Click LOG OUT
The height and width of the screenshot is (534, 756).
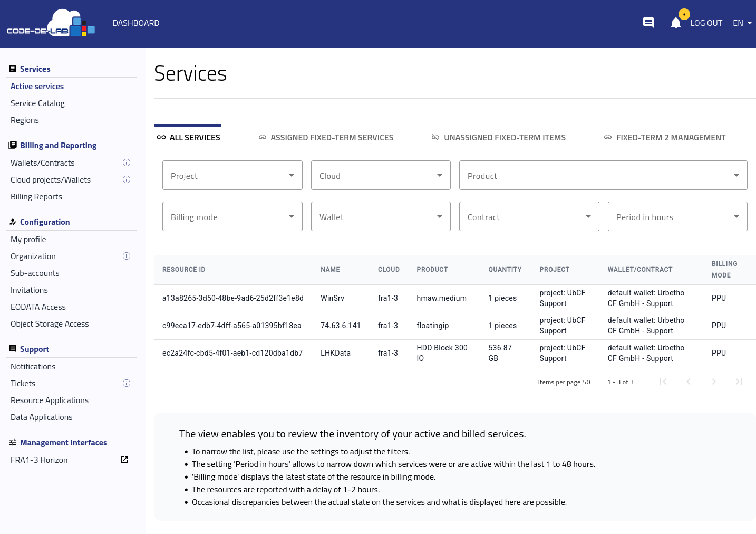706,23
